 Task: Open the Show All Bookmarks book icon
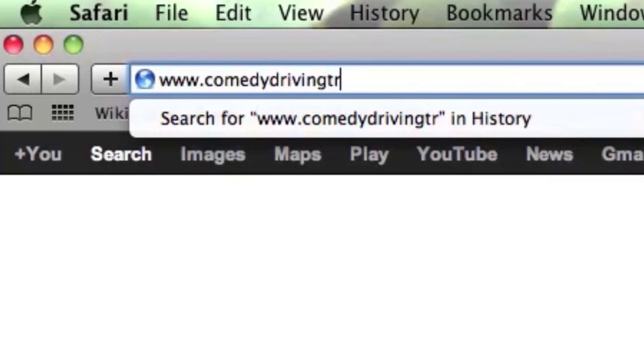(20, 113)
